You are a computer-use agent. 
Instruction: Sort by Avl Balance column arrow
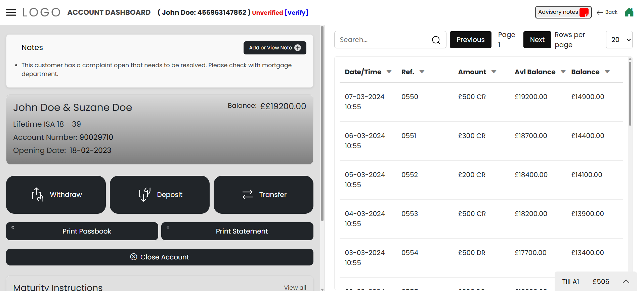tap(563, 72)
